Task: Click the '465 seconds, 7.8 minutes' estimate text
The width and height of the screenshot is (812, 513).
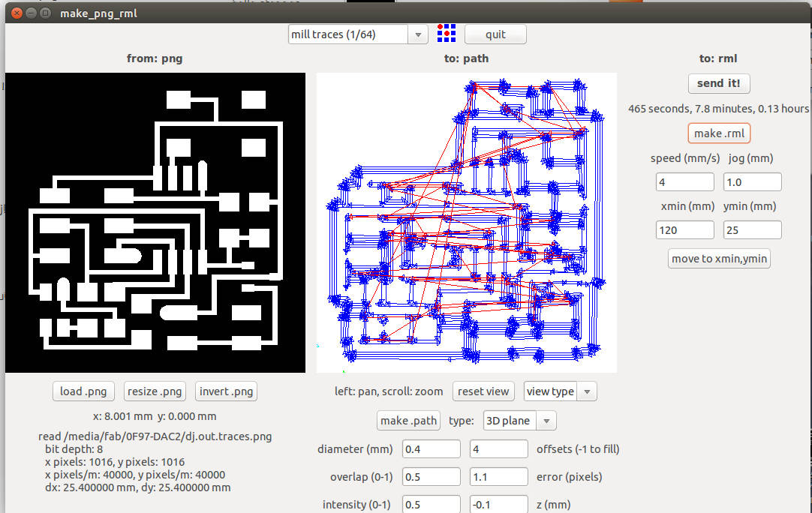Action: tap(718, 109)
